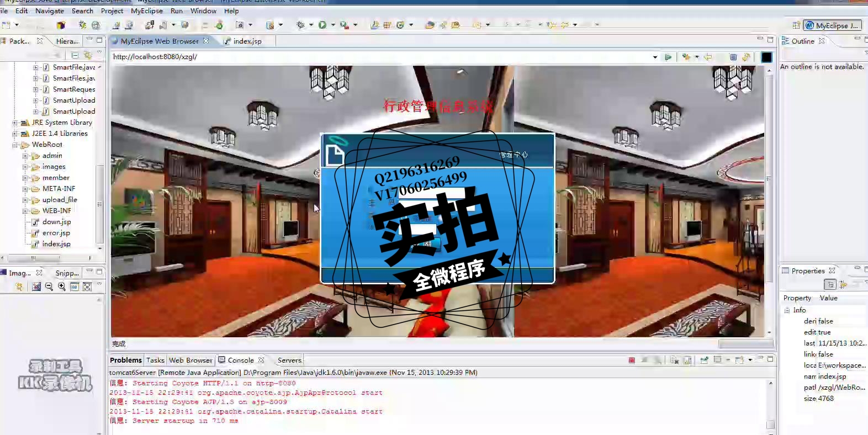This screenshot has height=435, width=868.
Task: Click the package cube toolbar icon
Action: pos(61,25)
